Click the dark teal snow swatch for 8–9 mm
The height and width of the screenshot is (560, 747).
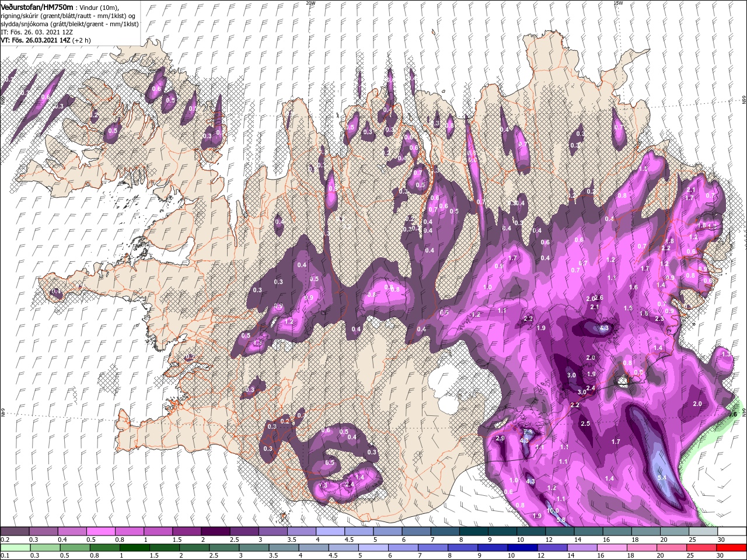[474, 531]
